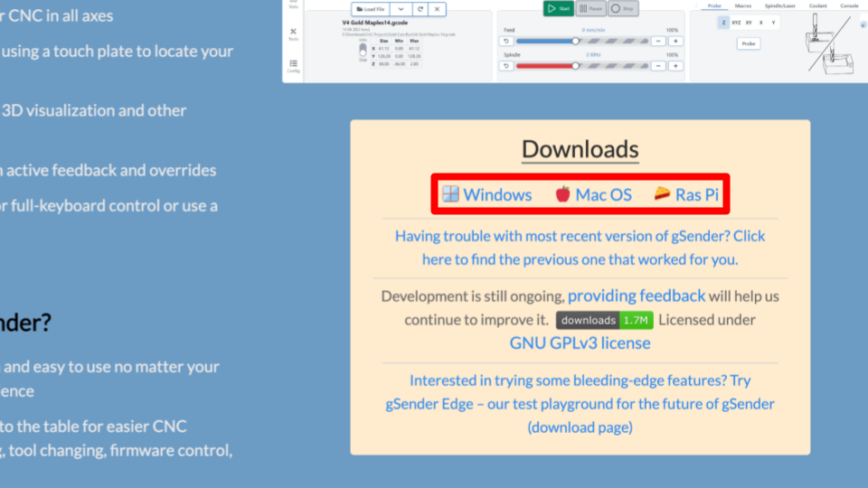
Task: Click the 'Having trouble with most recent version' link
Action: 580,248
